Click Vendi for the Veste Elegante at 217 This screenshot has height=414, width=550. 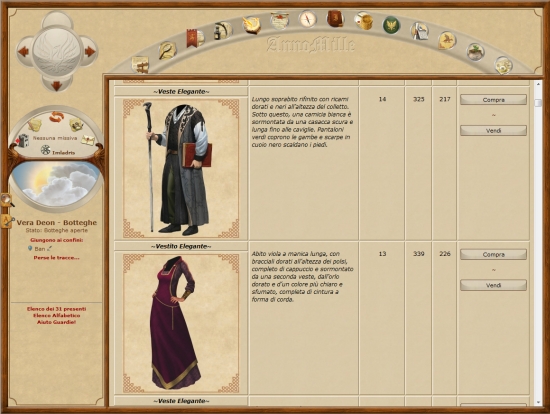point(493,131)
